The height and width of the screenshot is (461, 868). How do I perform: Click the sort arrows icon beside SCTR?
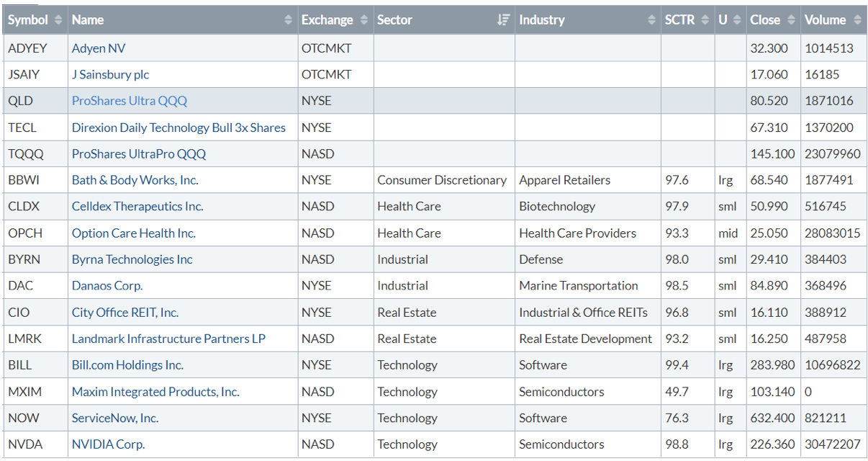pos(706,20)
